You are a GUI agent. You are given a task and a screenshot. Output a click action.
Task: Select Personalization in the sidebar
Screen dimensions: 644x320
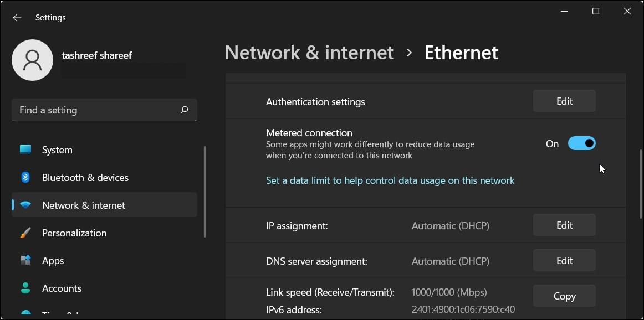[x=74, y=233]
